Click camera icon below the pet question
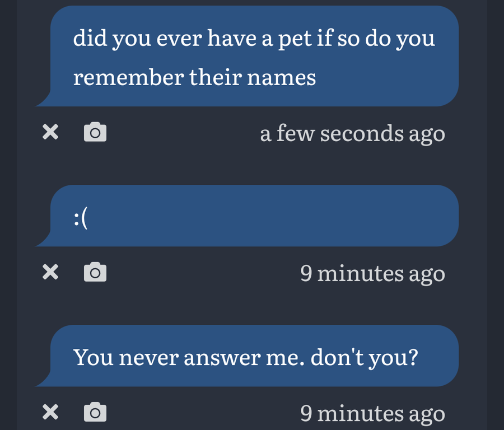This screenshot has height=430, width=504. 95,132
